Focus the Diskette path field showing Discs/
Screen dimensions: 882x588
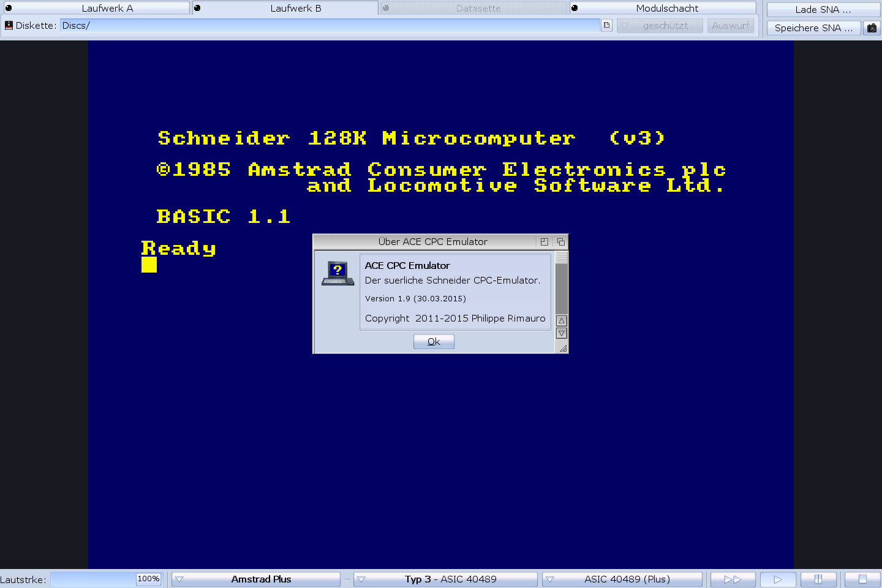pyautogui.click(x=330, y=25)
